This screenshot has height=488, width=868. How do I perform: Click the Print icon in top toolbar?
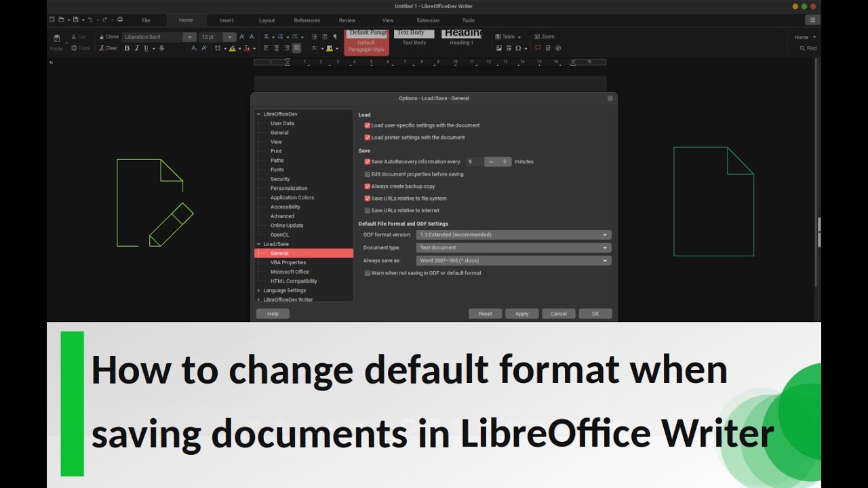click(120, 20)
